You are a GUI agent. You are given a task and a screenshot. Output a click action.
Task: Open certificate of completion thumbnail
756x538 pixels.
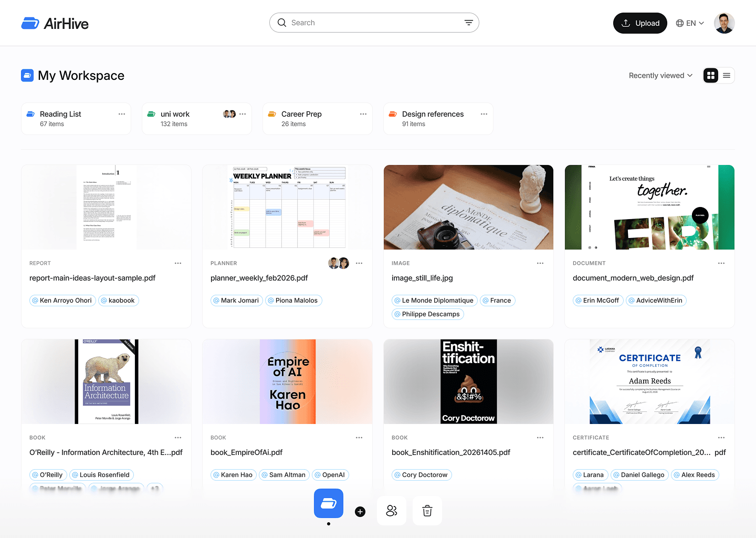point(649,381)
